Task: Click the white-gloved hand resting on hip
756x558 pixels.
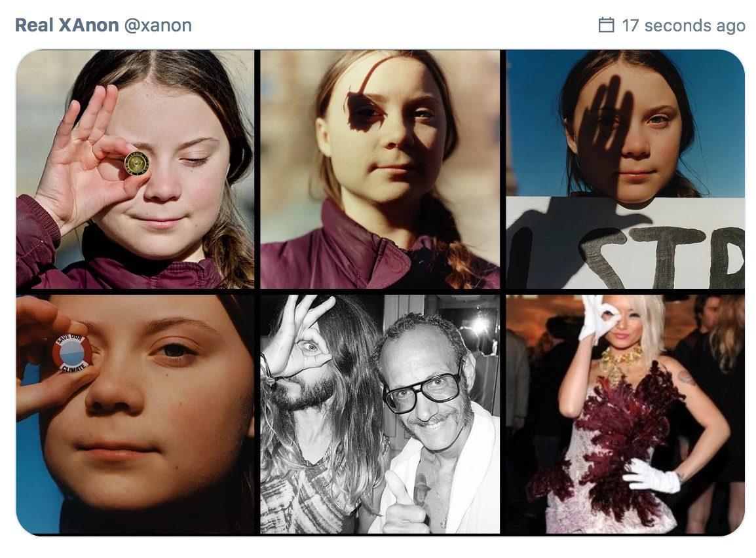Action: [x=651, y=476]
